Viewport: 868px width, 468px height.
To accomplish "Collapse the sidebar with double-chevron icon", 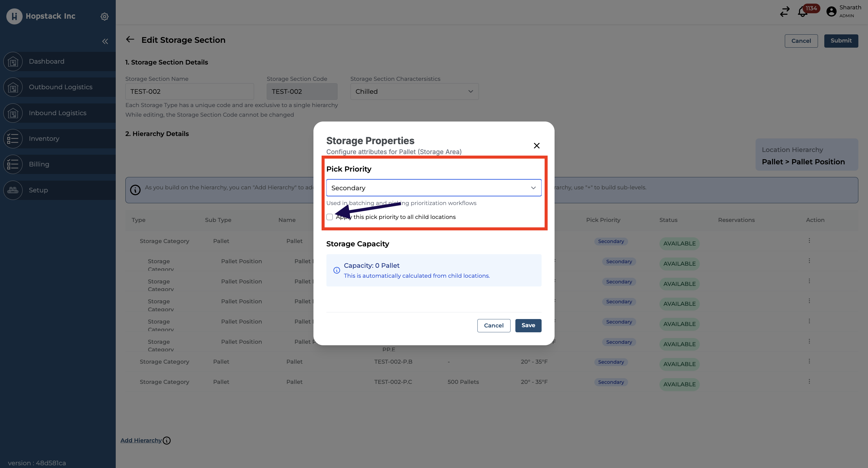I will [x=105, y=41].
